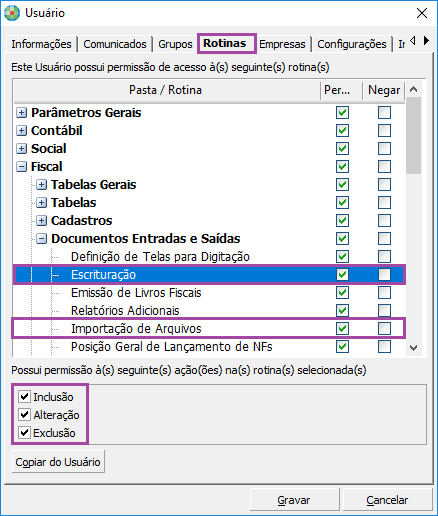Image resolution: width=438 pixels, height=516 pixels.
Task: Switch to the Empresas tab
Action: [x=282, y=44]
